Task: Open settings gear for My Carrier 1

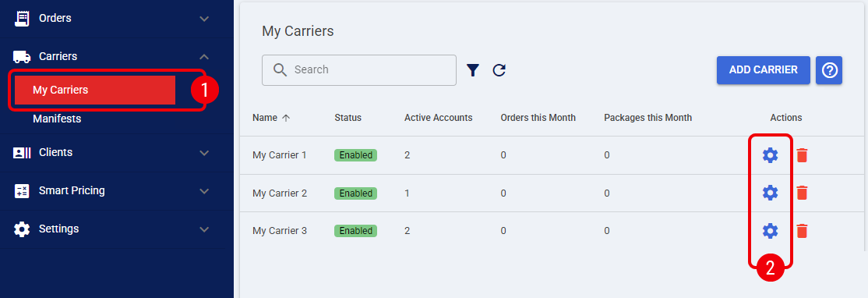Action: [770, 156]
